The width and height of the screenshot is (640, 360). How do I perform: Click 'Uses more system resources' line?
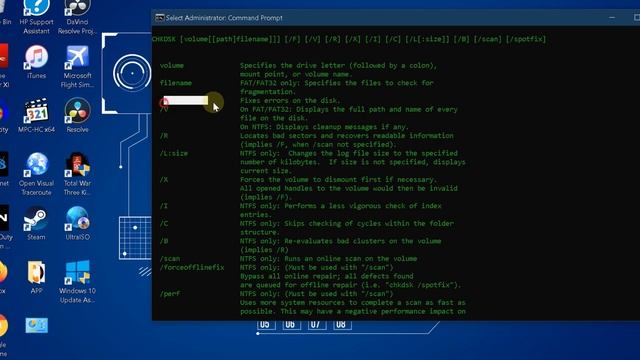click(353, 302)
